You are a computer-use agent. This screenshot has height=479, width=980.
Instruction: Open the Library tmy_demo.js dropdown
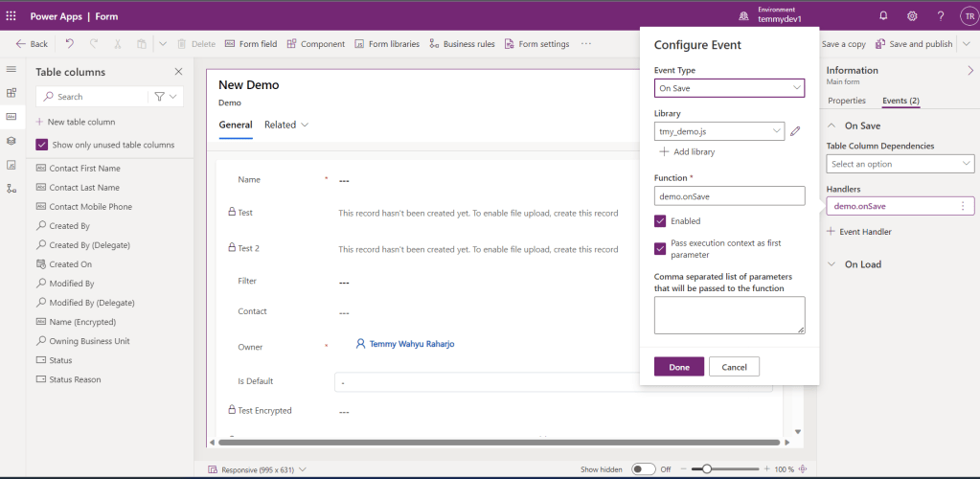pyautogui.click(x=719, y=131)
